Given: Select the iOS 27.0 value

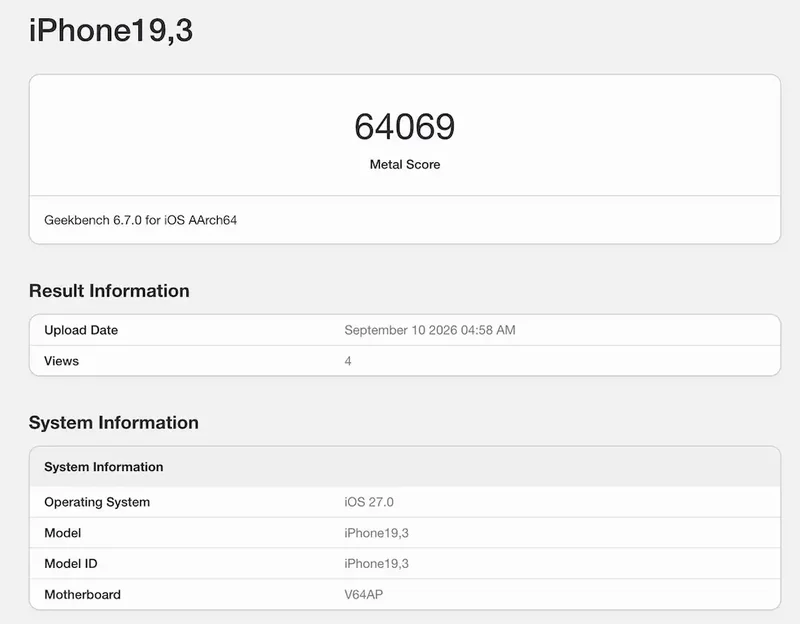Looking at the screenshot, I should point(369,502).
